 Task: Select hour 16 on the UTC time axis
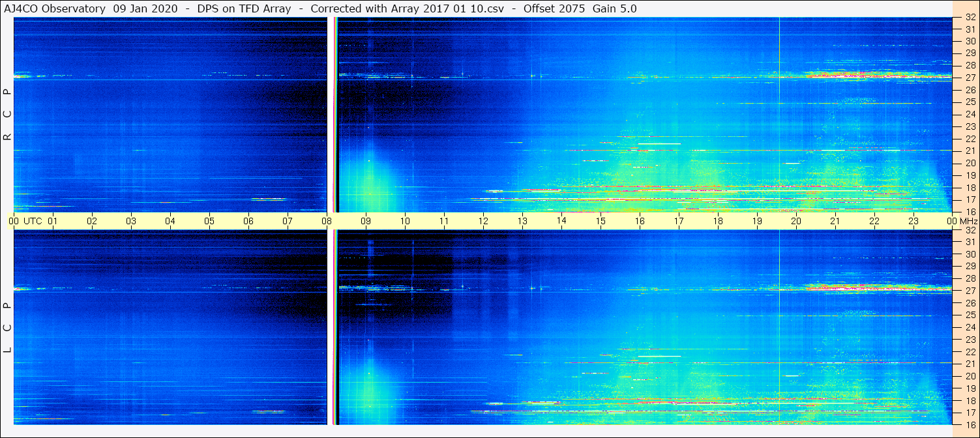640,221
